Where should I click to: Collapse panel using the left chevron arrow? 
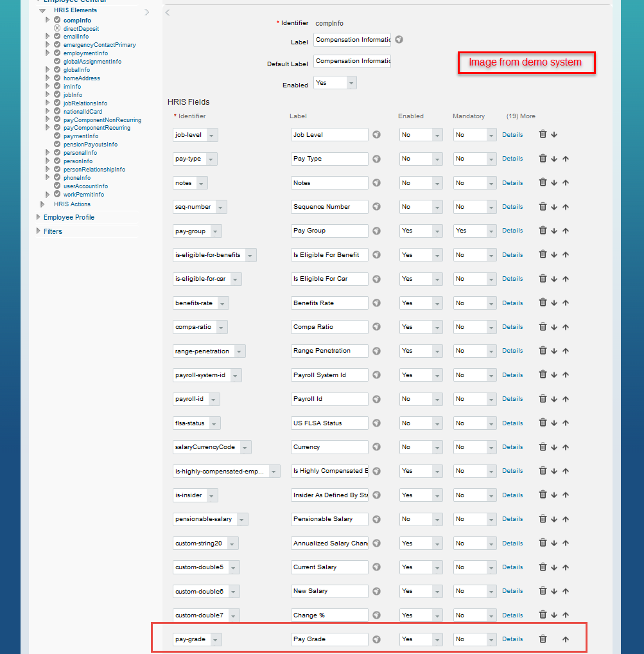pyautogui.click(x=168, y=12)
